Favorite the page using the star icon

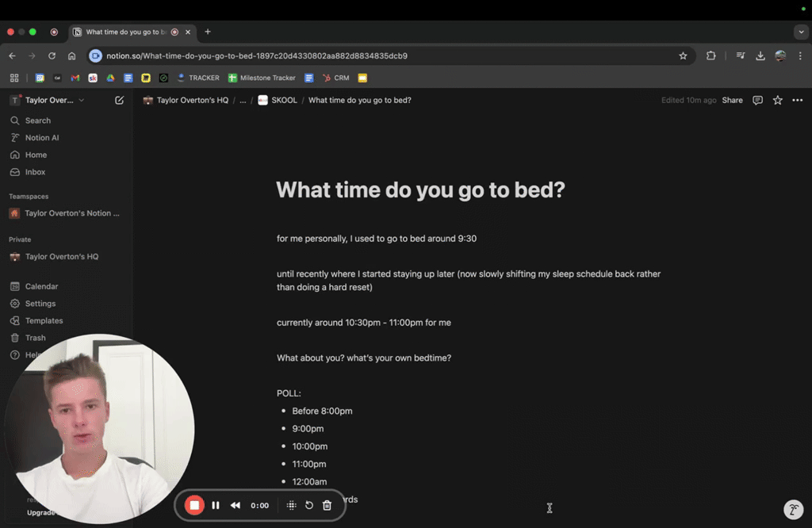(777, 100)
